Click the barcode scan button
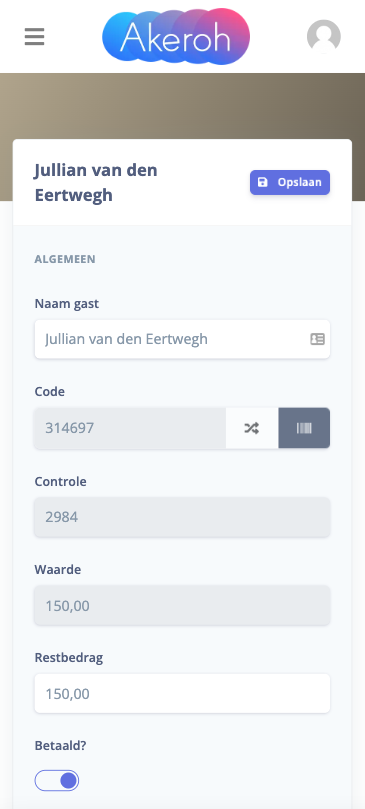The width and height of the screenshot is (365, 809). tap(304, 428)
